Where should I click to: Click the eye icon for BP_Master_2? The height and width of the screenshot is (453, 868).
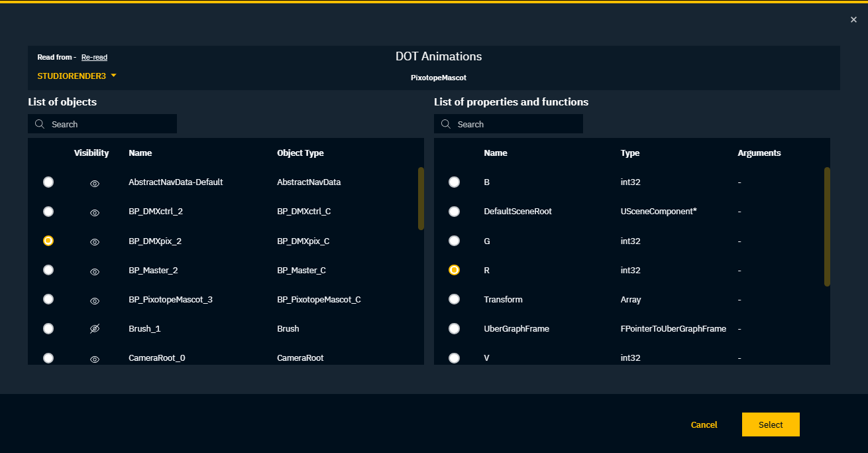(95, 271)
